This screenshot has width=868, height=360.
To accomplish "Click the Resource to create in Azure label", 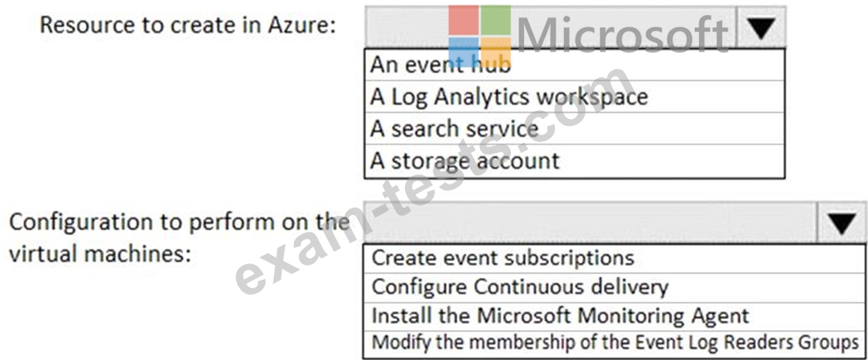I will 187,25.
